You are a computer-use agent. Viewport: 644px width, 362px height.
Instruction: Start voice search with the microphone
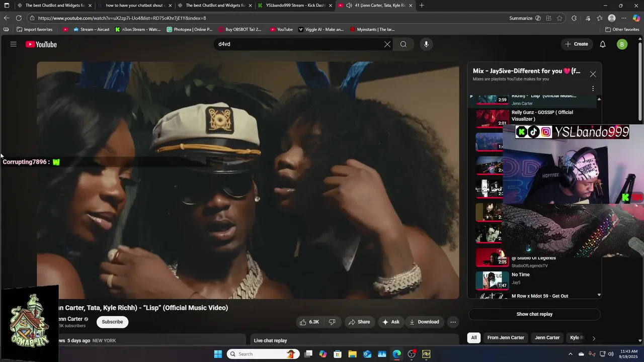tap(426, 44)
